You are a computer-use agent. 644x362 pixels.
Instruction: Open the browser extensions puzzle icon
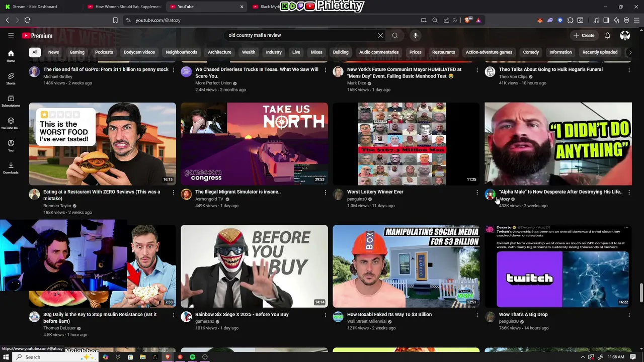pyautogui.click(x=570, y=20)
